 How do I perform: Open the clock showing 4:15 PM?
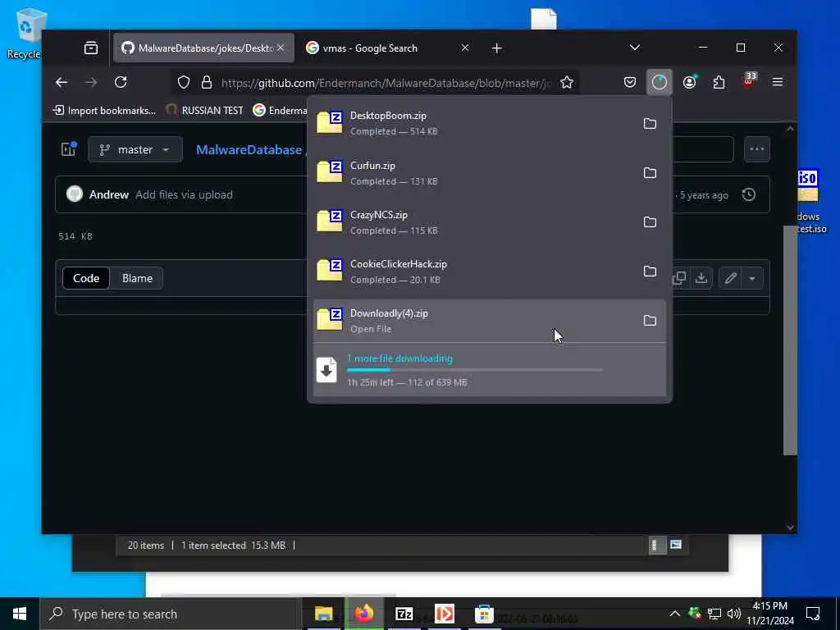point(770,614)
